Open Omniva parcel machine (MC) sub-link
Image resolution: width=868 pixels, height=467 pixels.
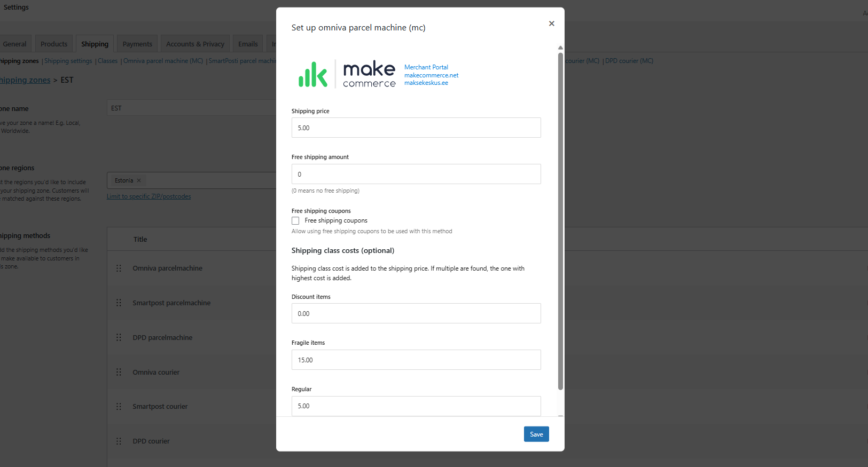(163, 61)
